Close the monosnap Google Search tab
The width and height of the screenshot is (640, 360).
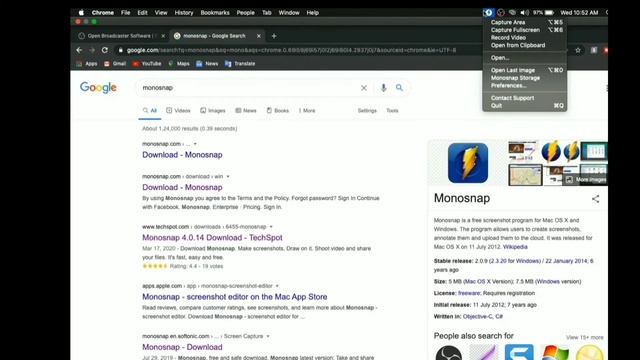259,36
